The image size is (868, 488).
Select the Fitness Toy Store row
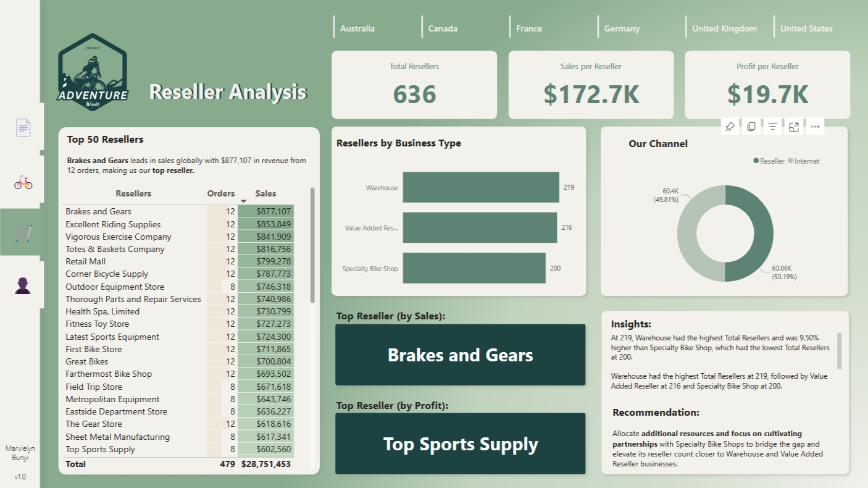[x=179, y=324]
